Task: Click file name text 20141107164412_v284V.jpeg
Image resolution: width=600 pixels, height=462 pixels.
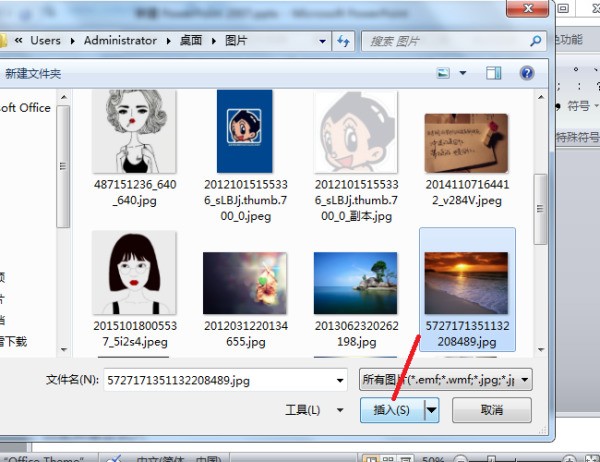Action: tap(467, 192)
